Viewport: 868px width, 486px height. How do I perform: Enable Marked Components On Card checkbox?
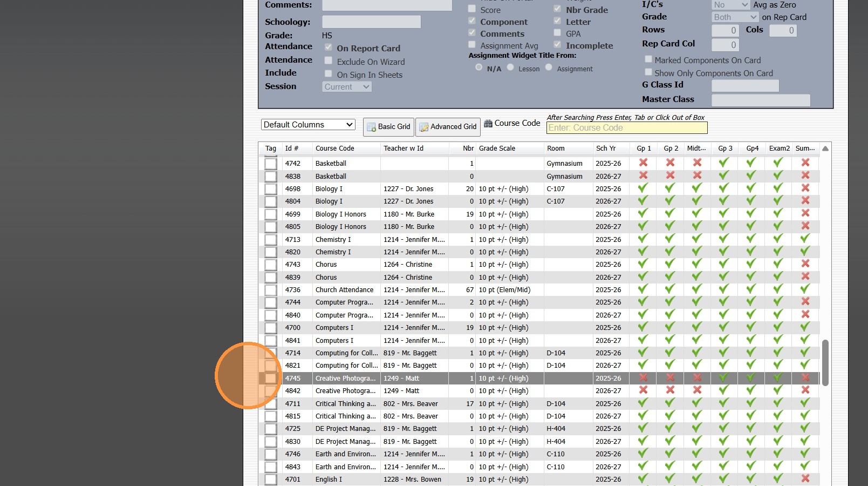pyautogui.click(x=648, y=59)
